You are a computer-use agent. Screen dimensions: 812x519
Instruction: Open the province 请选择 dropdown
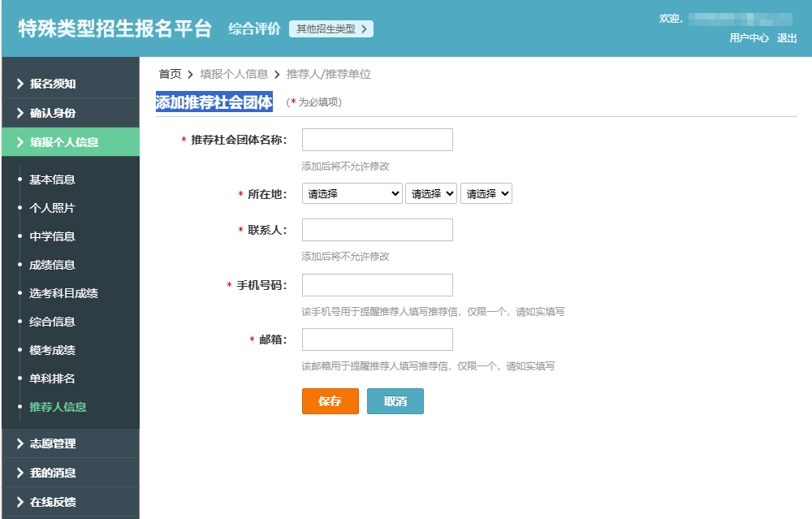coord(352,193)
